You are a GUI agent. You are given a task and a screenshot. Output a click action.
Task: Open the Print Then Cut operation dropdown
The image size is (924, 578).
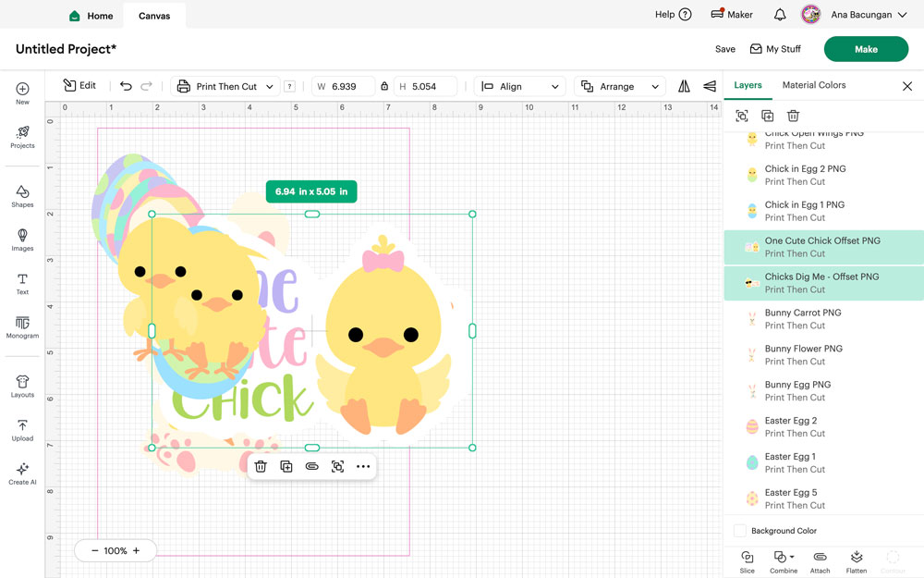[x=226, y=86]
